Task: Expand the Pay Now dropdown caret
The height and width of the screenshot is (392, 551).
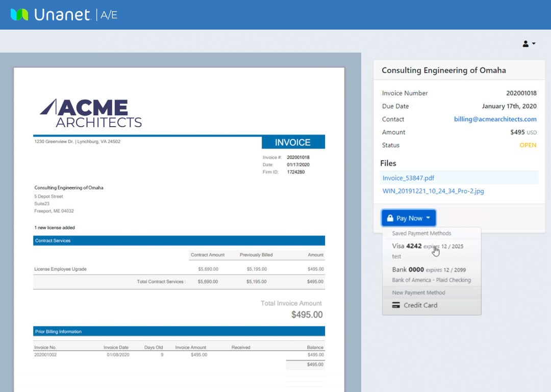Action: (428, 218)
